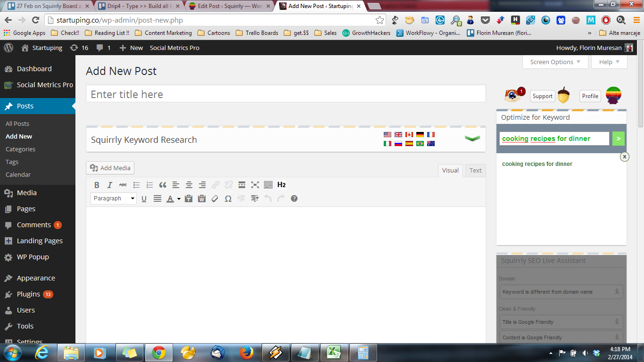Click the special character Omega icon
644x362 pixels.
point(228,198)
